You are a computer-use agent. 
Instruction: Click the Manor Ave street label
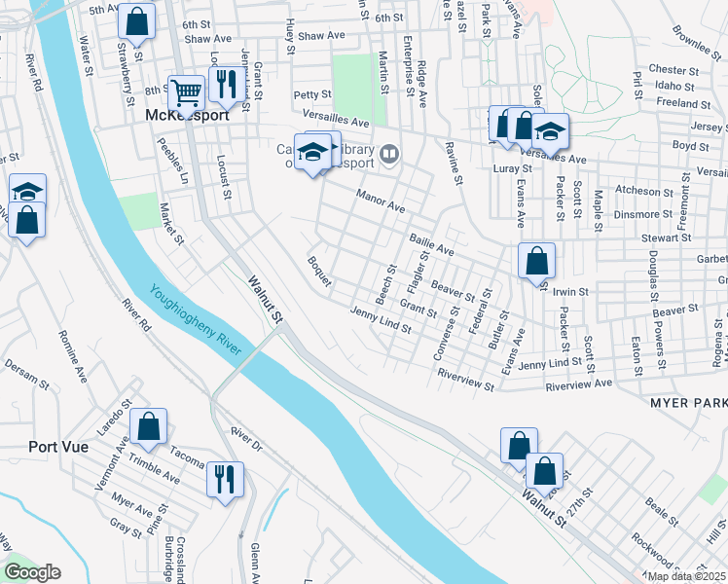tap(381, 201)
